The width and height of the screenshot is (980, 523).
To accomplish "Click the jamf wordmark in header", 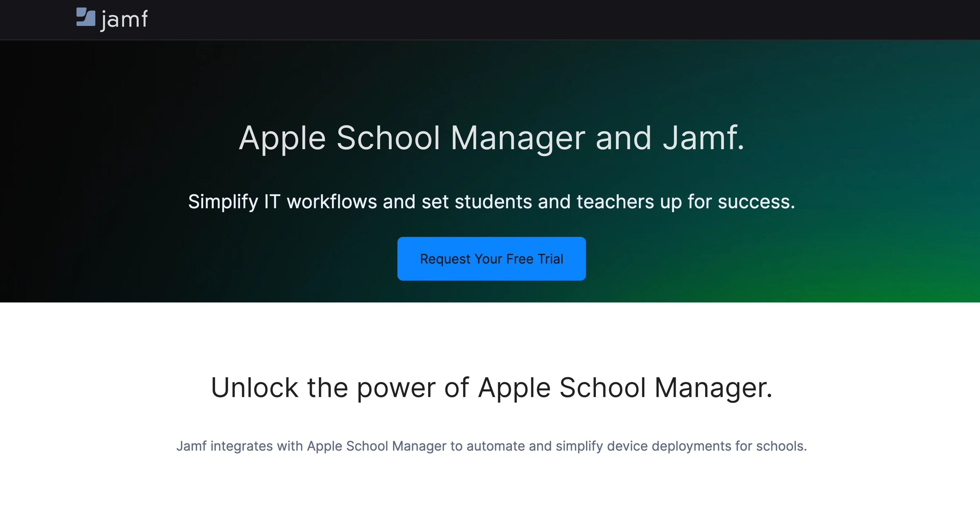I will point(124,19).
